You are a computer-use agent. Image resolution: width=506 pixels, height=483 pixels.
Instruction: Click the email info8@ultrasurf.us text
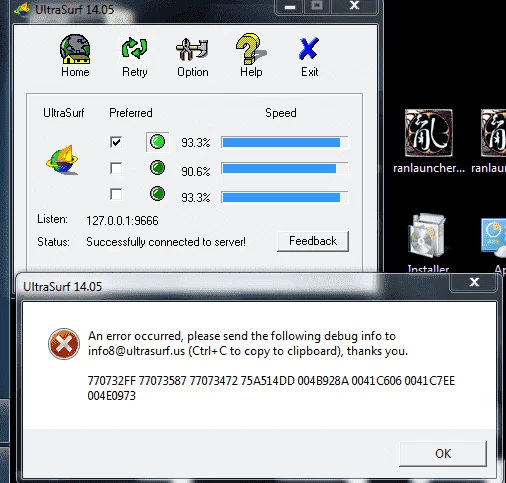[136, 351]
